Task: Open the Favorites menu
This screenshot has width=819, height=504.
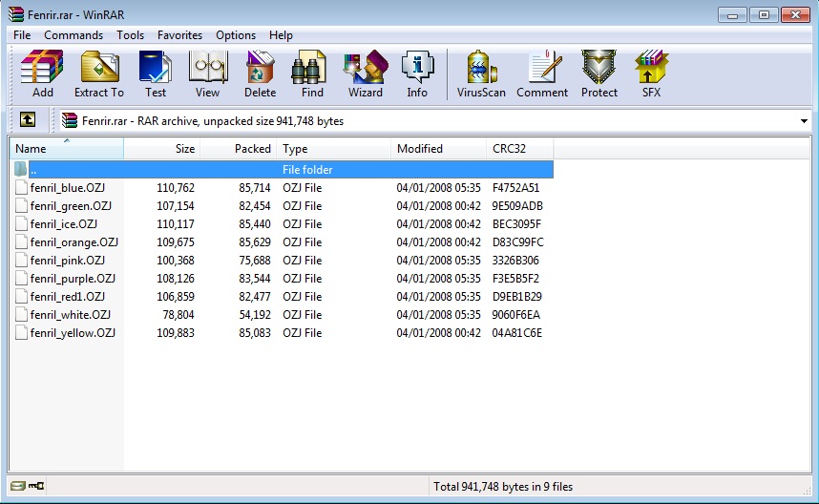Action: click(x=179, y=35)
